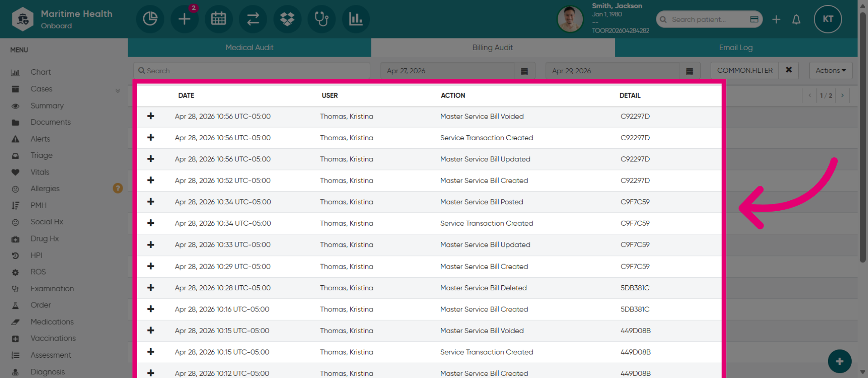Go to the previous page arrow
This screenshot has width=868, height=378.
tap(810, 95)
